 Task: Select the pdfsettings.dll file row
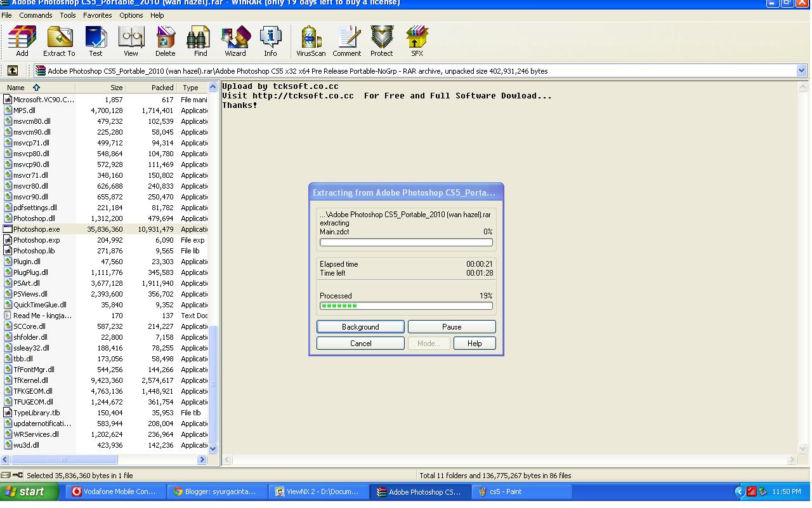point(105,208)
